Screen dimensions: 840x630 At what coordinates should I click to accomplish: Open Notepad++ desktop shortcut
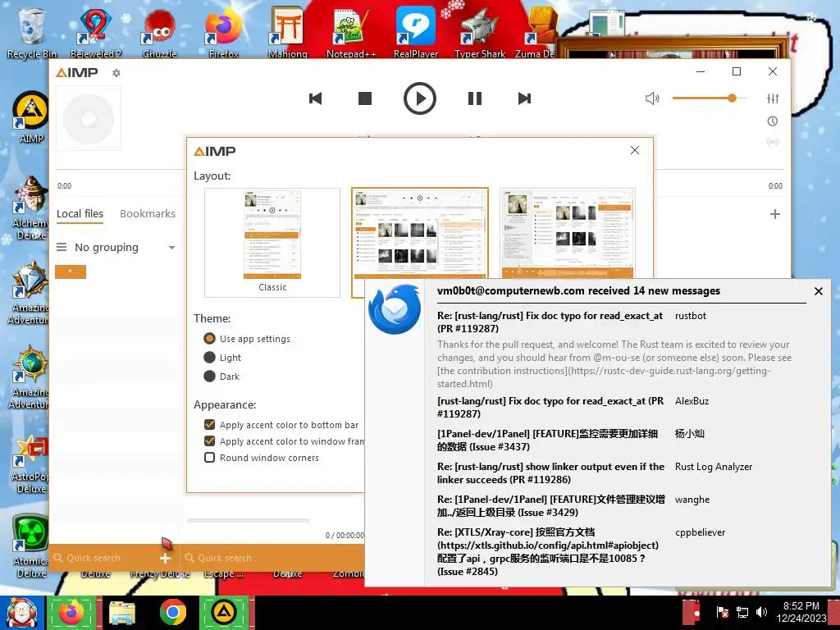[351, 31]
